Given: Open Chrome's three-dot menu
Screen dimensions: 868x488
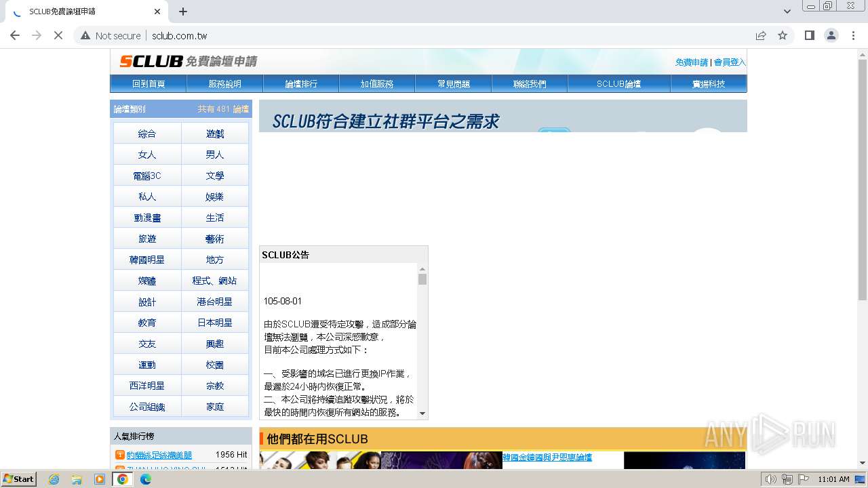Looking at the screenshot, I should coord(853,35).
